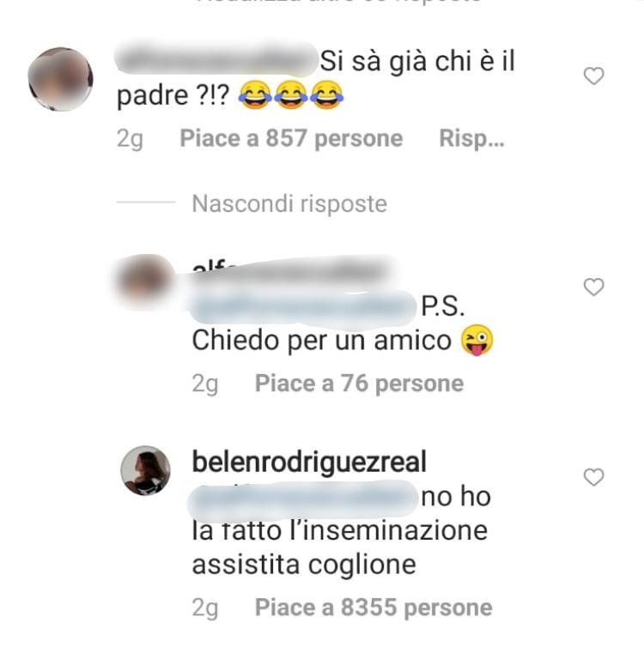Like belenrodriguezreal's reply with heart icon
Viewport: 644px width, 665px height.
pyautogui.click(x=593, y=477)
